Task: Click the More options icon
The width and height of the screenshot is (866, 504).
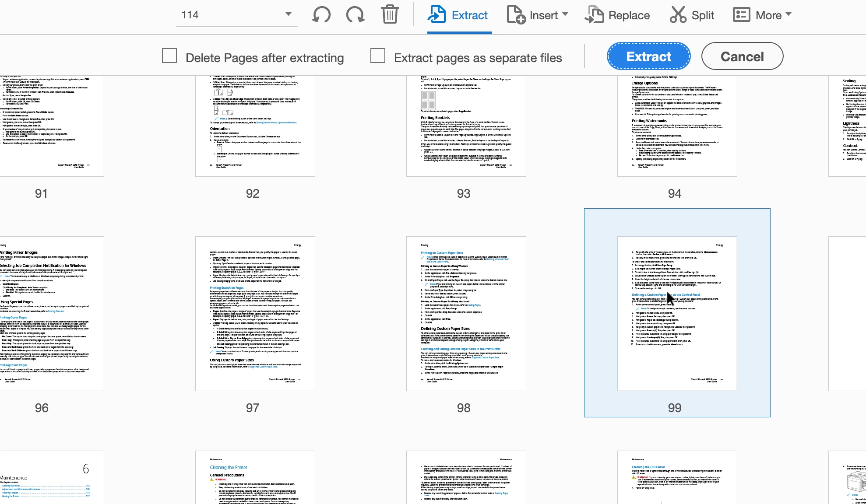Action: (741, 15)
